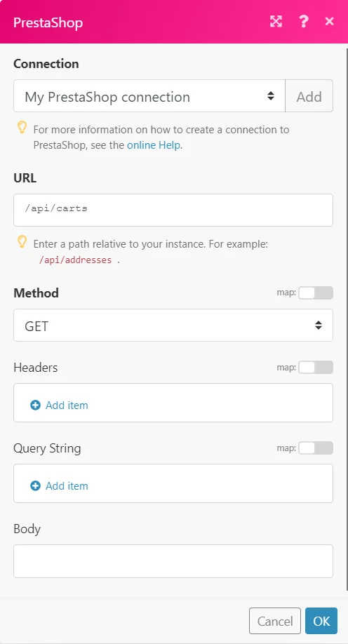Image resolution: width=348 pixels, height=644 pixels.
Task: Click Add item under Query String
Action: coord(67,486)
